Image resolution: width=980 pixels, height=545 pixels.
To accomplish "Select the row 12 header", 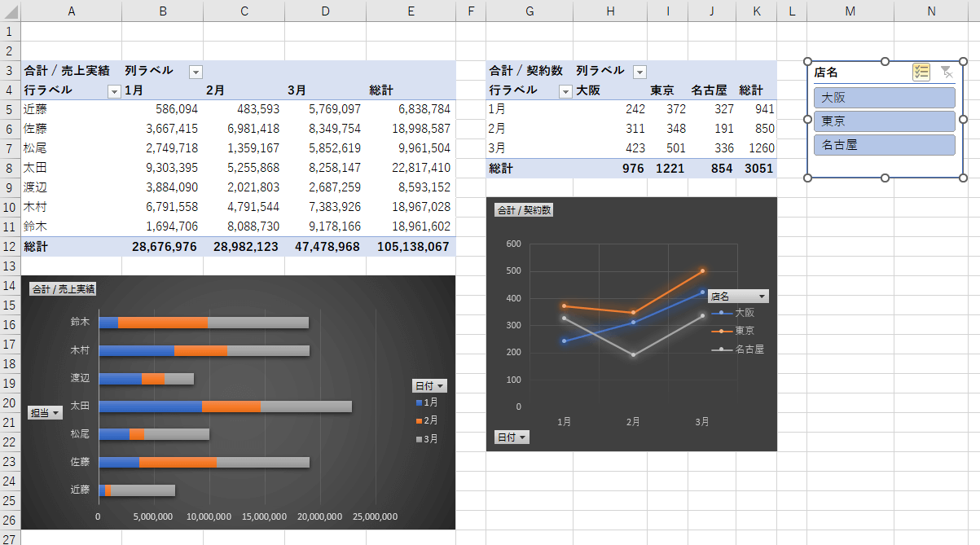I will pos(10,247).
